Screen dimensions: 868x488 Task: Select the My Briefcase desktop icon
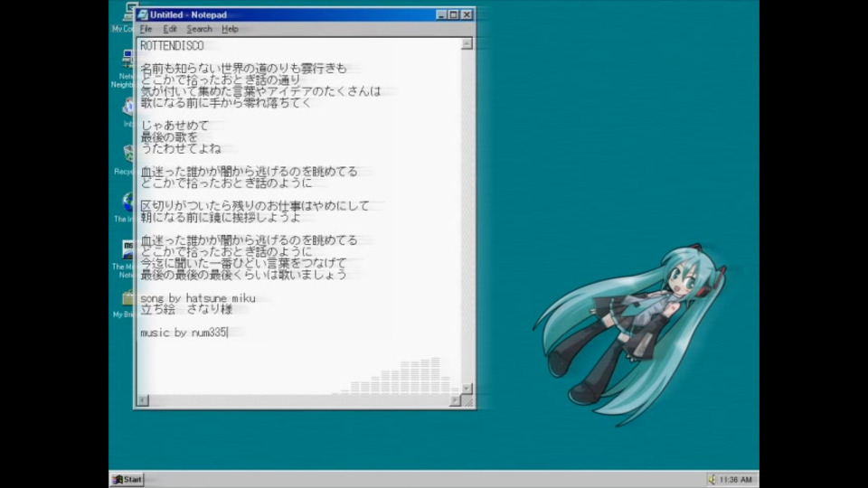point(124,304)
